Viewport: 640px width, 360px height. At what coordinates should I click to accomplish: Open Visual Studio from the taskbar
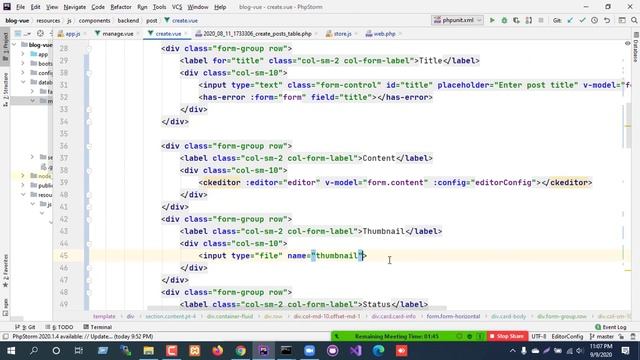356,351
